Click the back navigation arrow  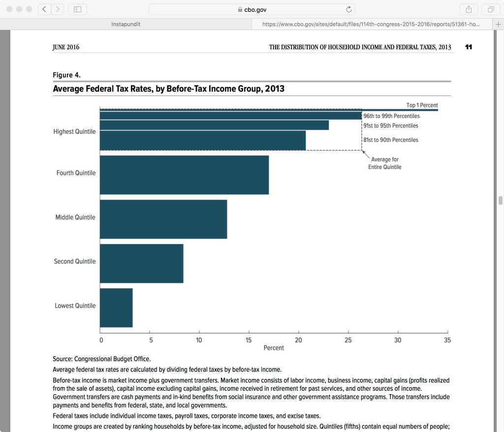pyautogui.click(x=44, y=9)
